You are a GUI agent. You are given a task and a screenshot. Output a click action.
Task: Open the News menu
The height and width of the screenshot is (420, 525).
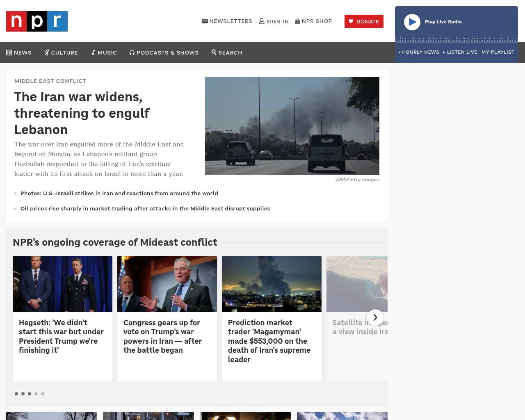(19, 52)
